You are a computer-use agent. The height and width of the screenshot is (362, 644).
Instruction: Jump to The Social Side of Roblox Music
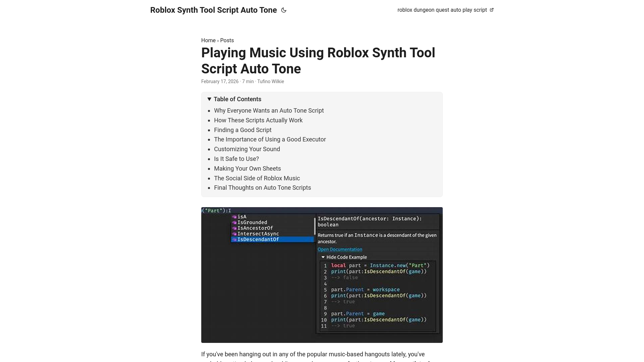click(257, 178)
